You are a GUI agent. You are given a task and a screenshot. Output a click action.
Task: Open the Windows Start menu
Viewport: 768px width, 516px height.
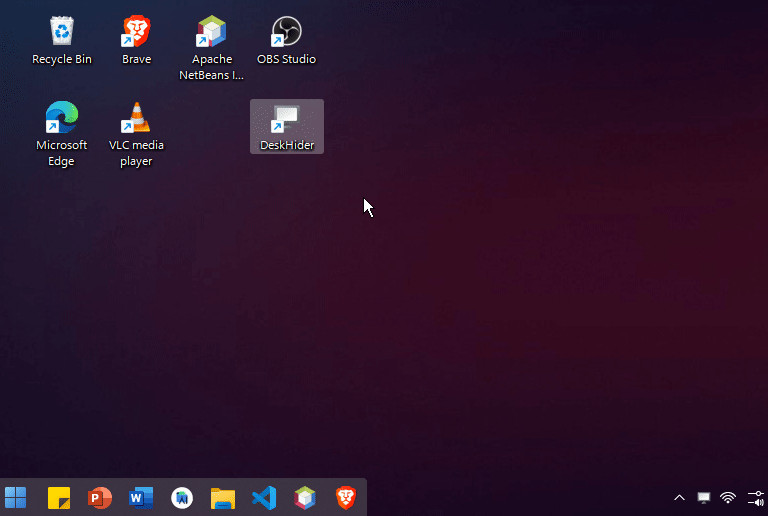point(16,498)
